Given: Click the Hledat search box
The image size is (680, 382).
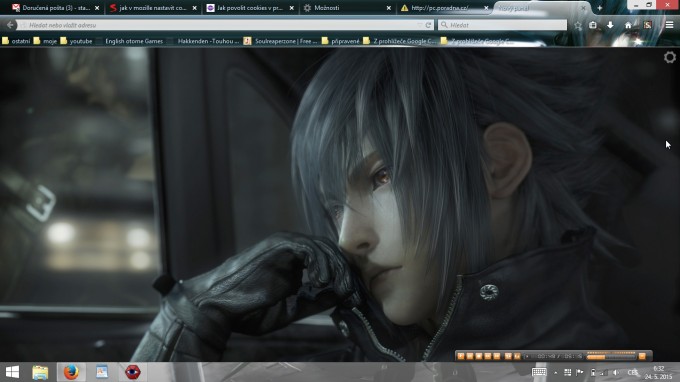Looking at the screenshot, I should (502, 25).
